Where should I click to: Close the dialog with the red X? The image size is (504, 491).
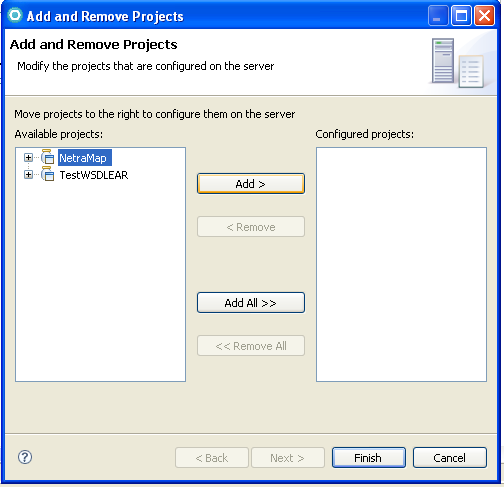tap(484, 16)
